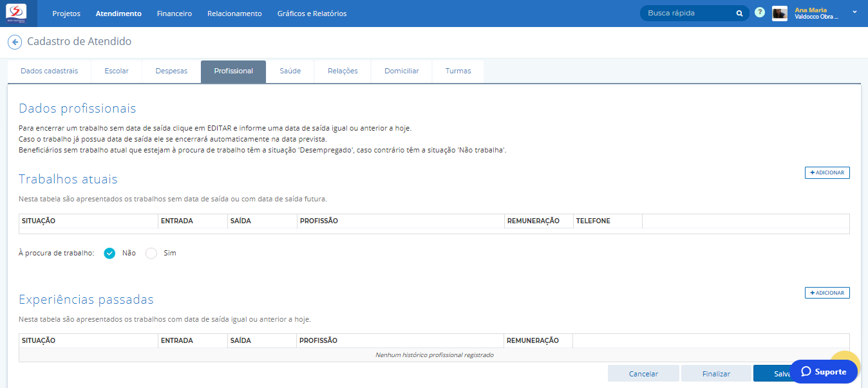Expand the user account dropdown chevron
Image resolution: width=868 pixels, height=388 pixels.
click(854, 12)
